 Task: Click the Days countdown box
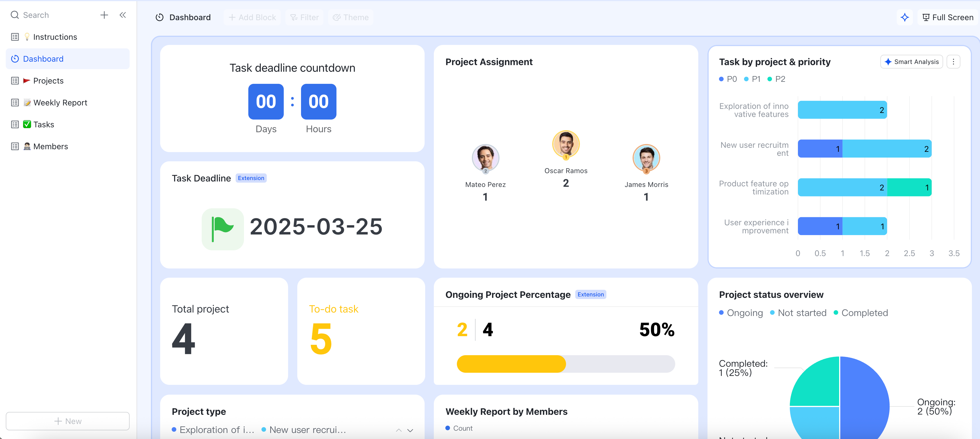click(266, 102)
